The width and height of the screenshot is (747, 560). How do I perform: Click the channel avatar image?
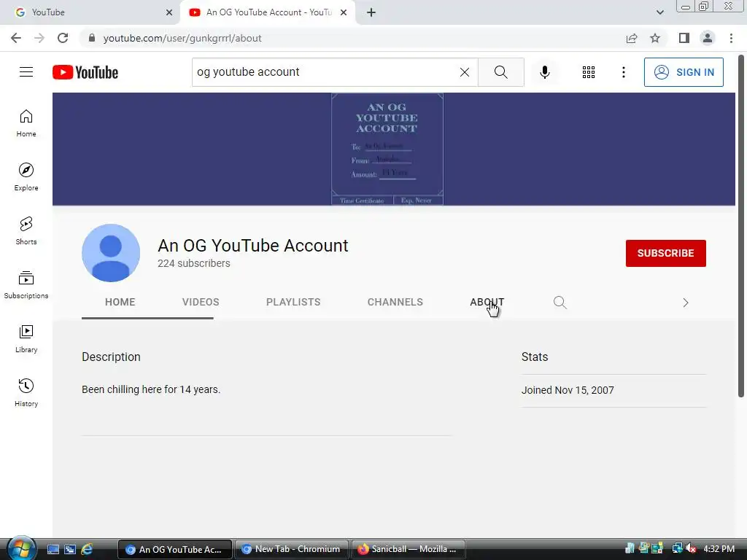(x=111, y=253)
